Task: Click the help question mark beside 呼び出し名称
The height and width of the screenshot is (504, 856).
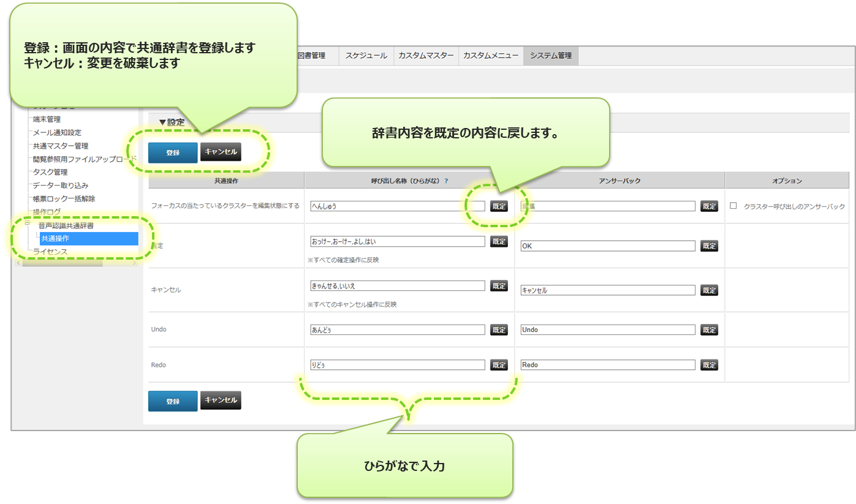Action: tap(446, 181)
